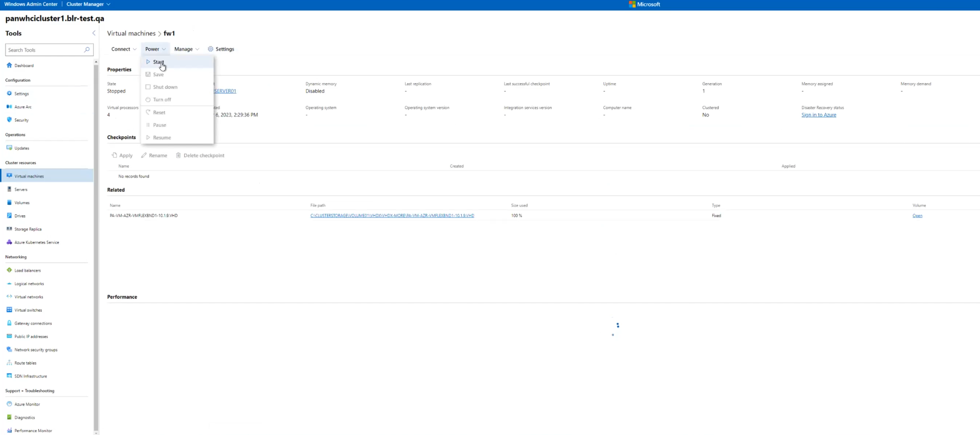980x435 pixels.
Task: Click the Load balancers icon
Action: click(9, 270)
